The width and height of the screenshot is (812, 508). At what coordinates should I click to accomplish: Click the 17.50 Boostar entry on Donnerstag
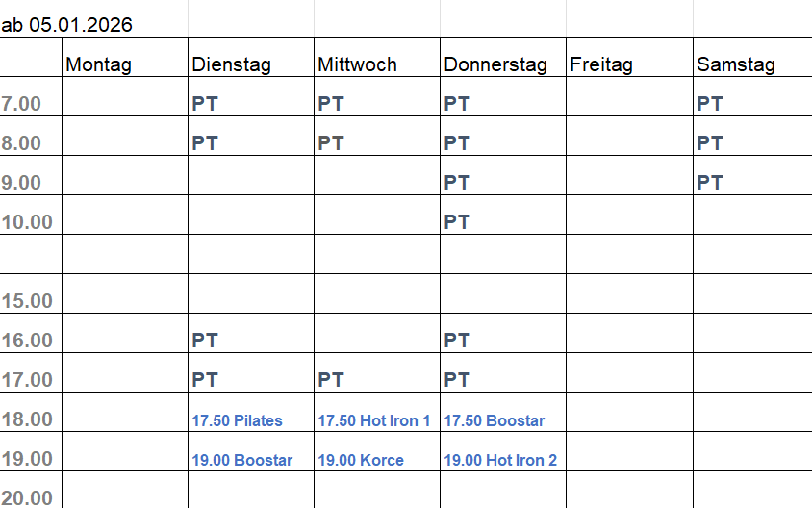click(495, 420)
